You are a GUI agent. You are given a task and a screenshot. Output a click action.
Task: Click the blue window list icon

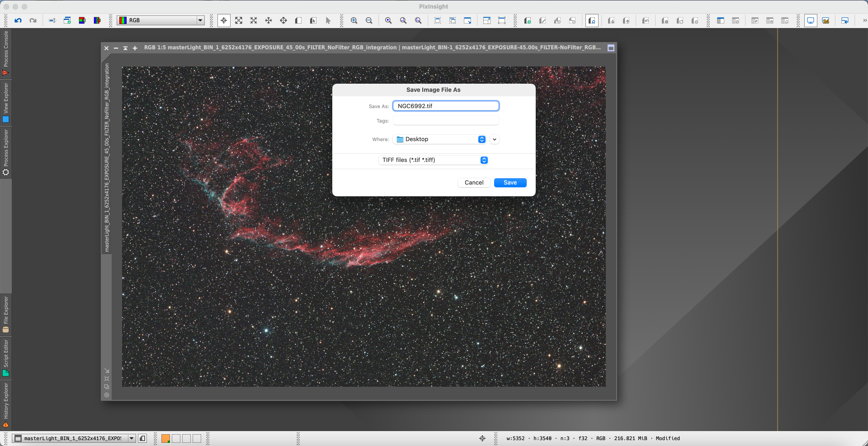[x=721, y=20]
